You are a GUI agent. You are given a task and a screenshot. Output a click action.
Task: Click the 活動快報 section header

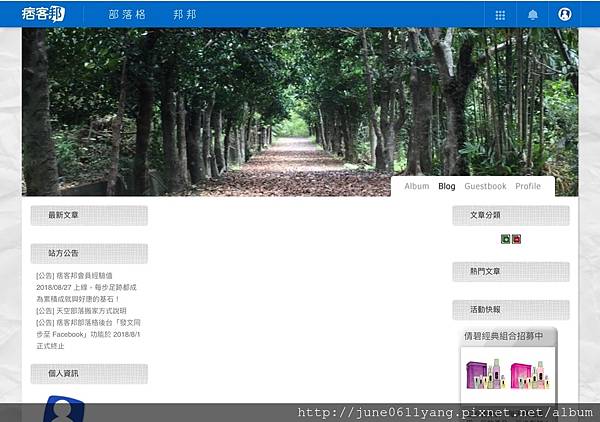click(x=511, y=310)
